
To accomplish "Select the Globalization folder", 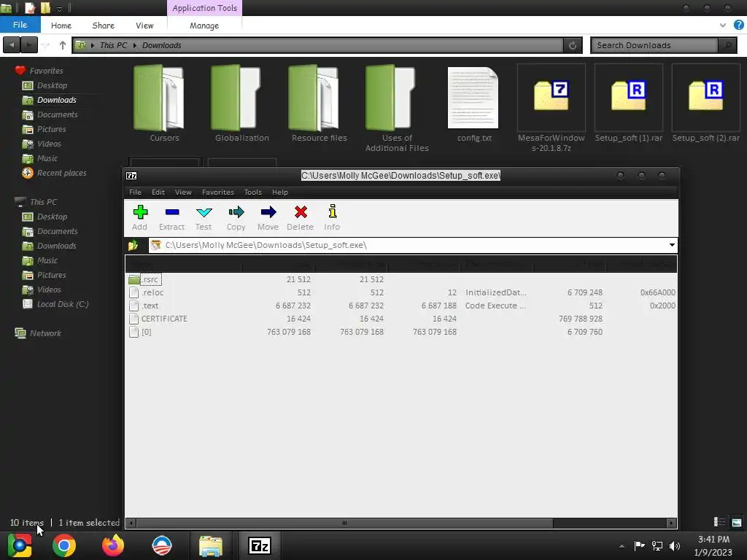I will click(x=242, y=104).
